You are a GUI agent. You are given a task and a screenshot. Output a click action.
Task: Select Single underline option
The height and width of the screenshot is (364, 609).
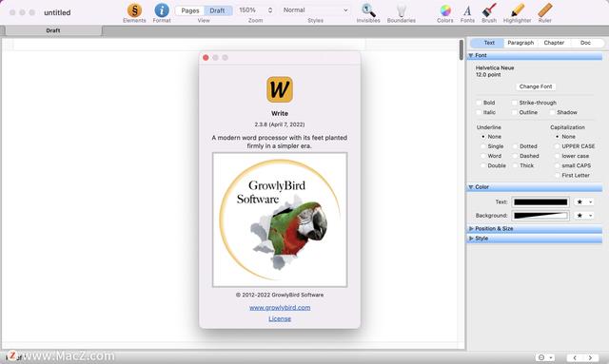pos(482,146)
